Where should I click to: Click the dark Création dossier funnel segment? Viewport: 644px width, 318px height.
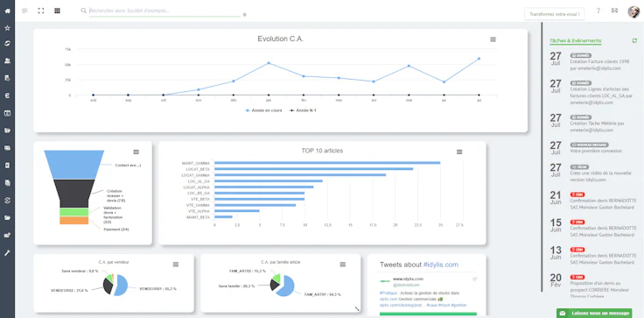click(73, 194)
